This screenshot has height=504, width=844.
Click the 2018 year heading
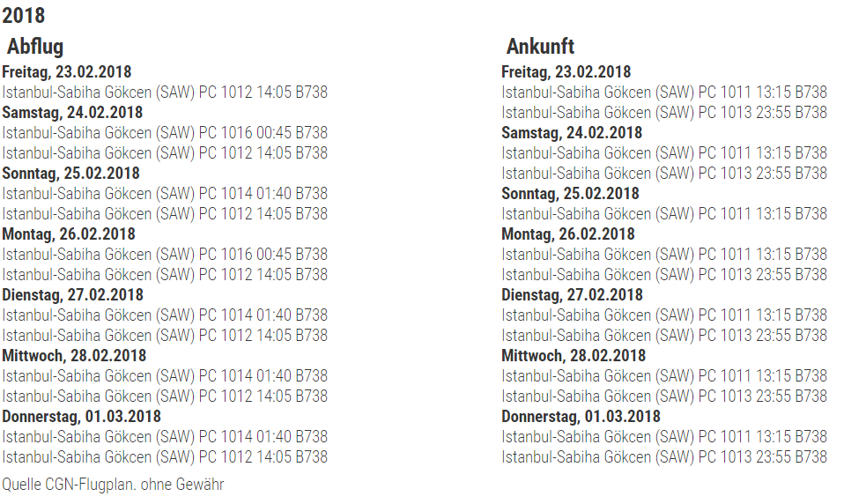(24, 15)
